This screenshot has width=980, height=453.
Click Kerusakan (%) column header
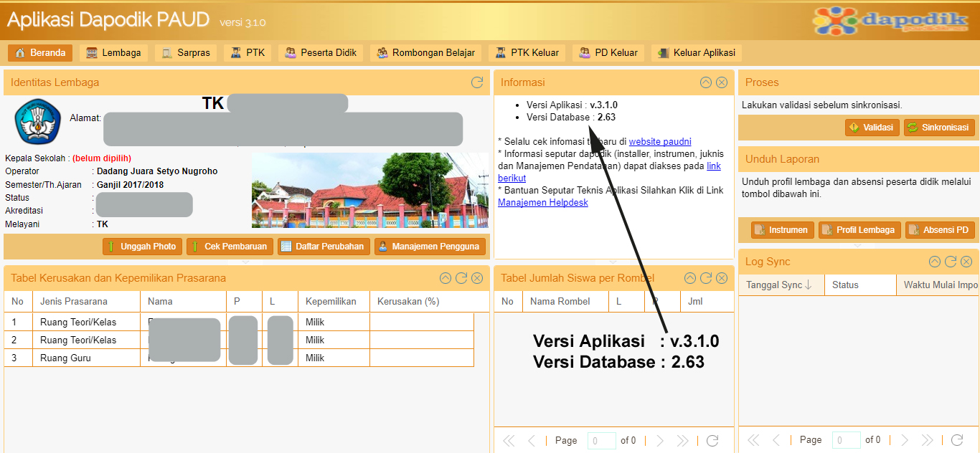click(x=422, y=302)
